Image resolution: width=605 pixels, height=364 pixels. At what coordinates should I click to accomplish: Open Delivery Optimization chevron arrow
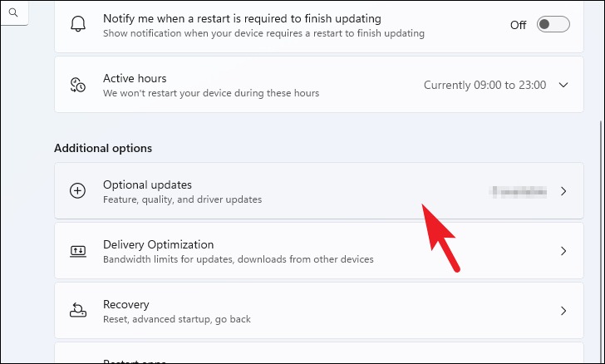[x=563, y=251]
